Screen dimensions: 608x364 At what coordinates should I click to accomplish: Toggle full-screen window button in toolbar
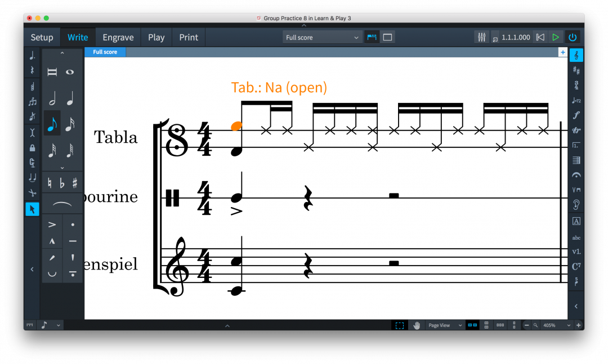tap(387, 37)
